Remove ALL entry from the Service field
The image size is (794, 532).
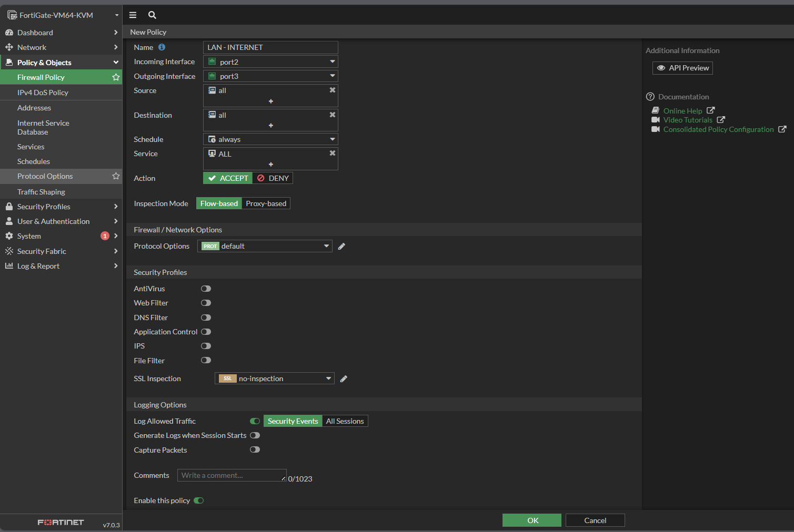tap(332, 154)
